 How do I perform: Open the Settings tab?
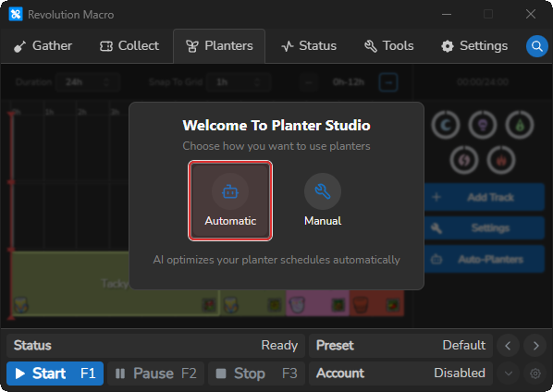tap(474, 46)
